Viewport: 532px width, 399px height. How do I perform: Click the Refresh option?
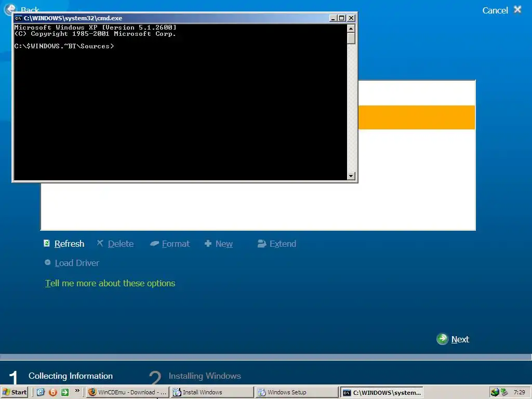click(x=69, y=244)
